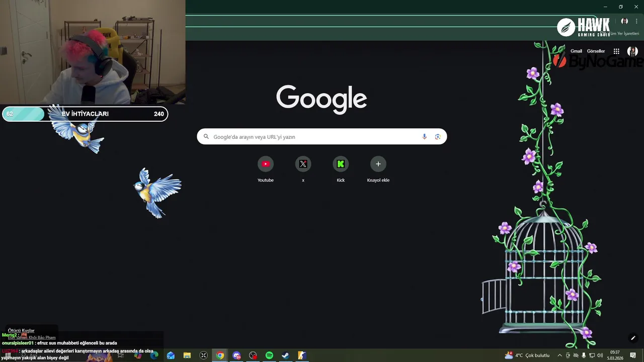Open Microsoft Edge from the taskbar

154,355
